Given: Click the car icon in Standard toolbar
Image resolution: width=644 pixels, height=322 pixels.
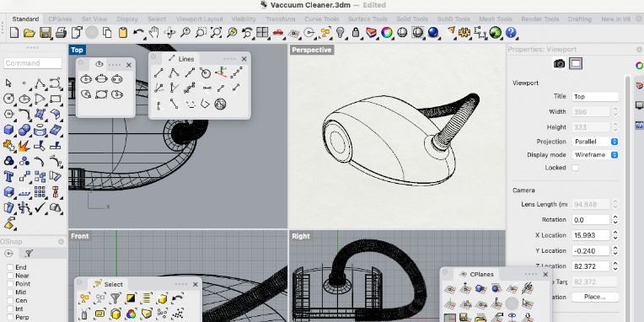Looking at the screenshot, I should tap(278, 32).
